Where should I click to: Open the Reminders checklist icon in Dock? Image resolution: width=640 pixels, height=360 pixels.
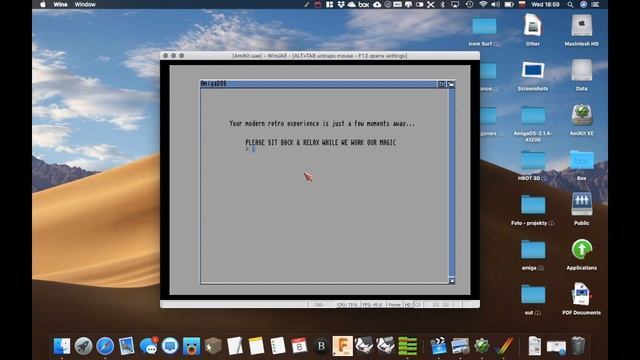click(278, 346)
